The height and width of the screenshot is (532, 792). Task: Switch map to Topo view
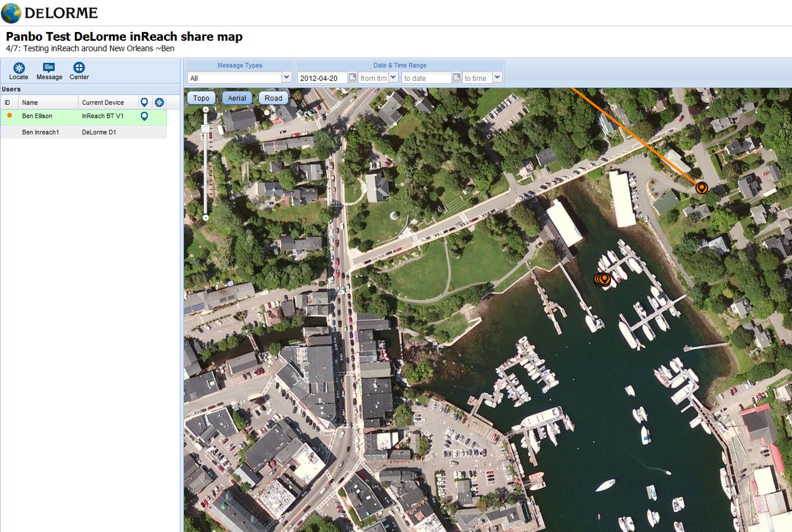point(201,98)
